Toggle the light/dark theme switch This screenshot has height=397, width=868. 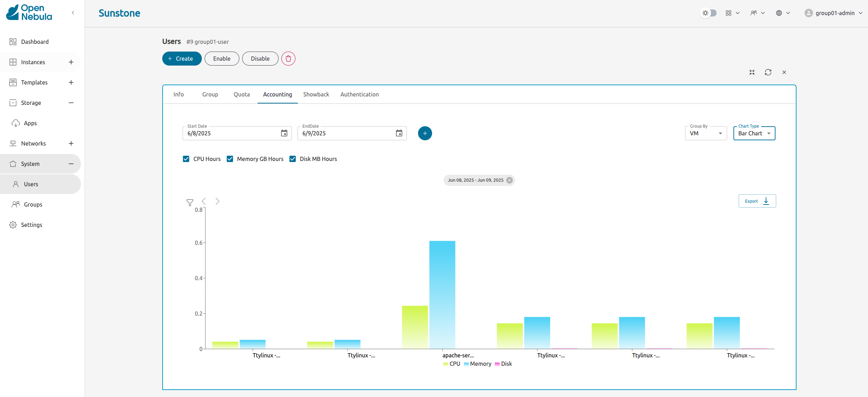(709, 13)
